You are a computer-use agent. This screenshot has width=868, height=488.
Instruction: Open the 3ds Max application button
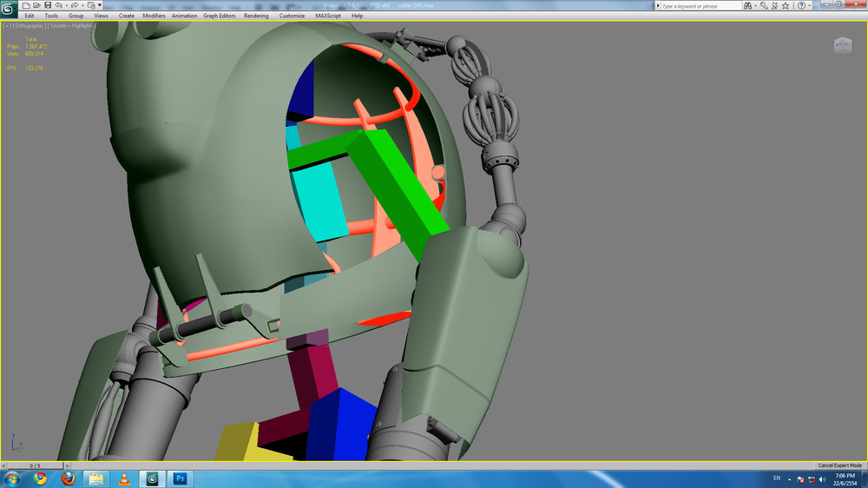(x=9, y=9)
